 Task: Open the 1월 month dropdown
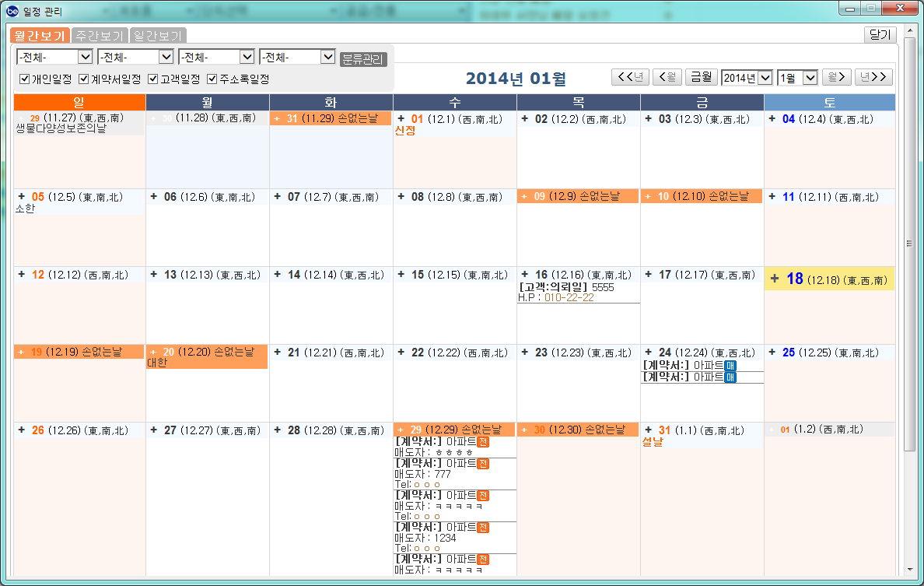[x=810, y=77]
